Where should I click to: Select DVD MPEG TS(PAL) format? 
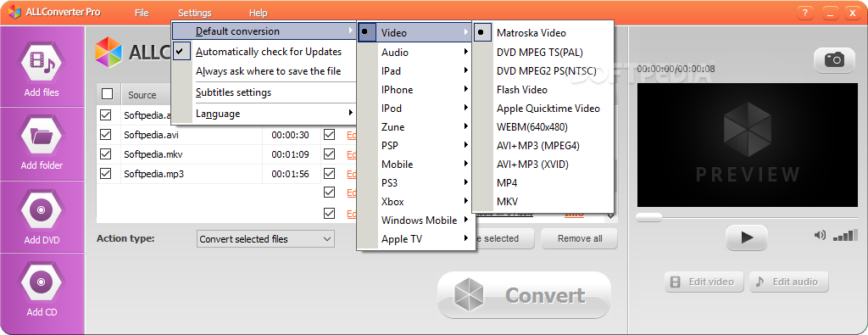(x=543, y=53)
